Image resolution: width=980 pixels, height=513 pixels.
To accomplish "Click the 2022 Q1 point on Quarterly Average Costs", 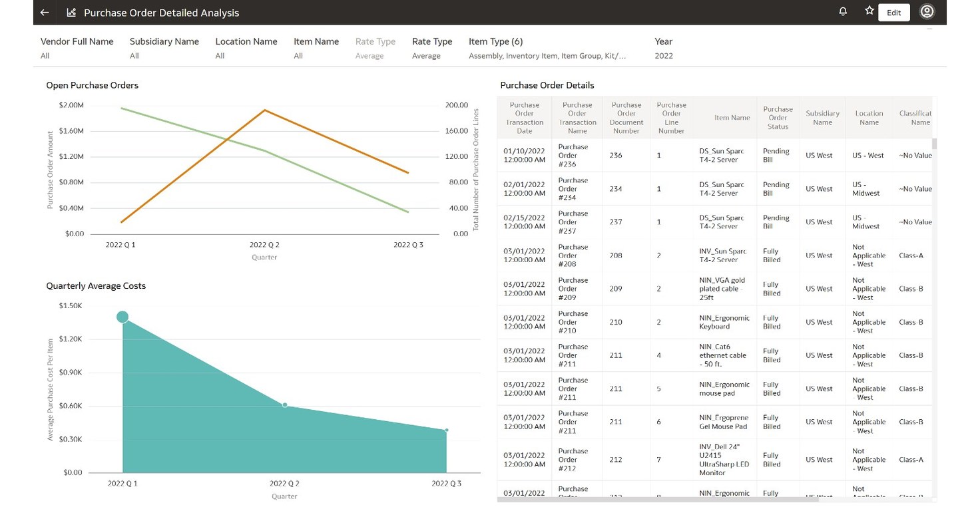I will [122, 317].
